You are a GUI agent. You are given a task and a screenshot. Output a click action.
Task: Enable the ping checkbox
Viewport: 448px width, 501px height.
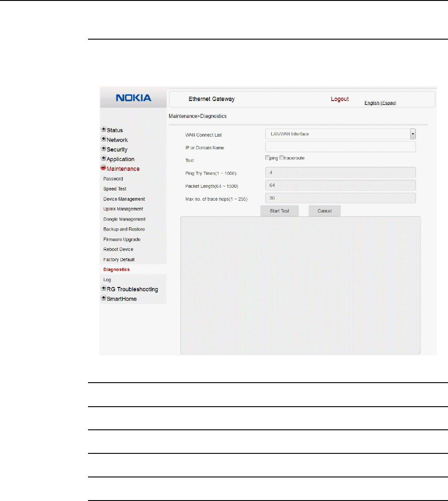tap(268, 158)
